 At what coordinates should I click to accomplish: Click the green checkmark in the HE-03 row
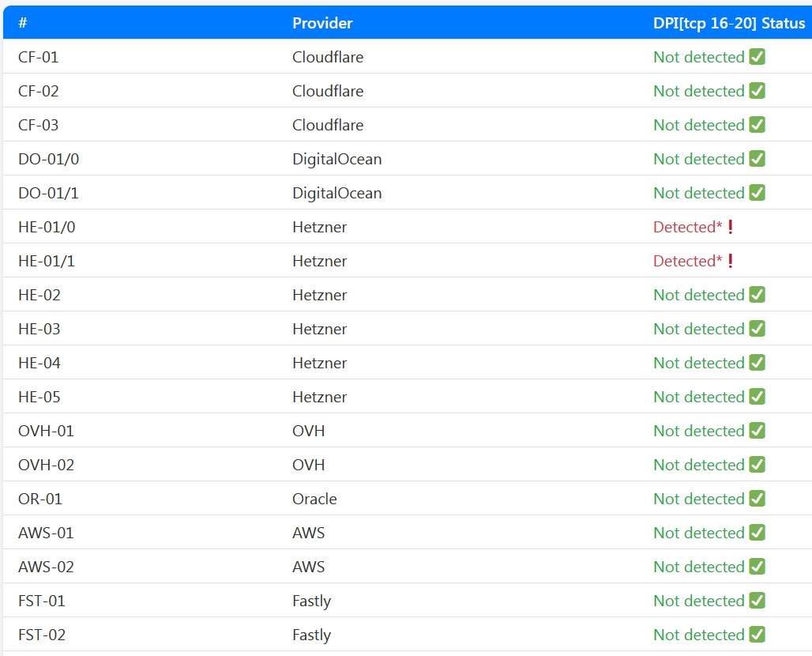757,329
